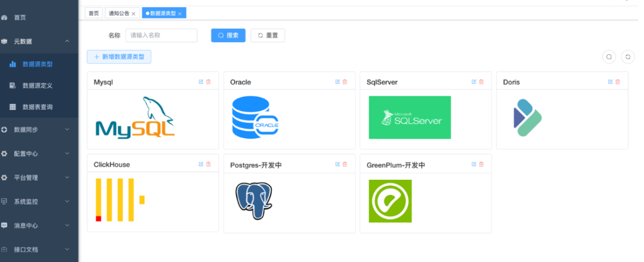Edit the Oracle data source card
The height and width of the screenshot is (262, 644).
[x=337, y=82]
